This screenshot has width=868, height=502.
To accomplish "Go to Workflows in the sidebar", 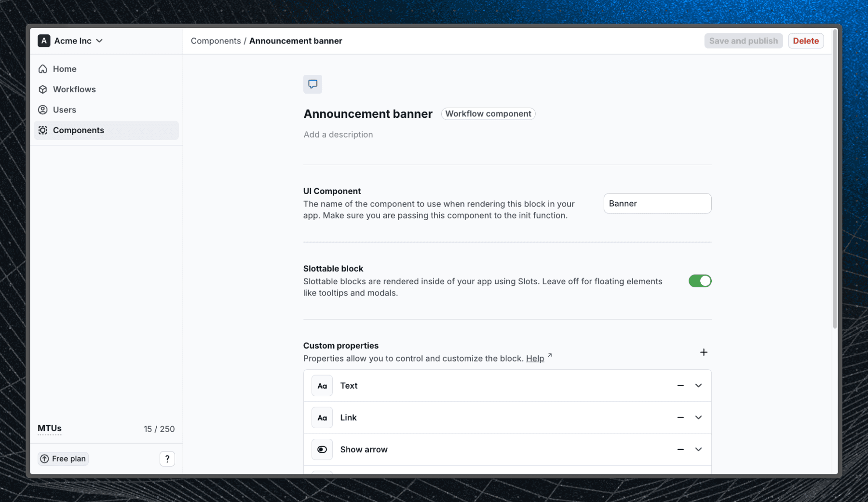I will click(x=74, y=89).
